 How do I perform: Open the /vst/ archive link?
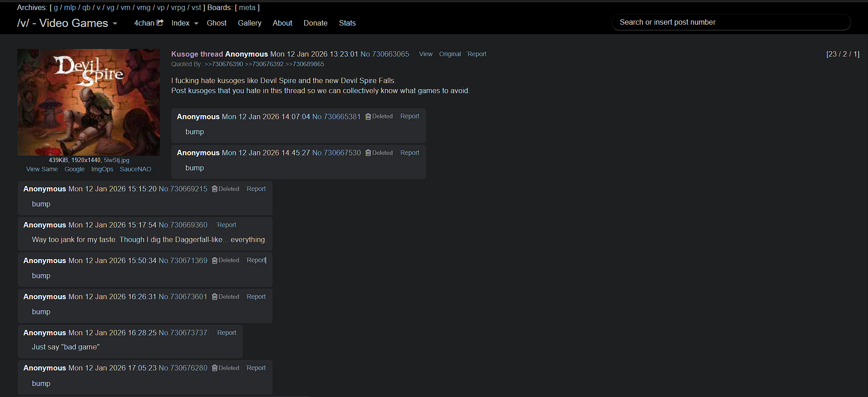pos(196,8)
